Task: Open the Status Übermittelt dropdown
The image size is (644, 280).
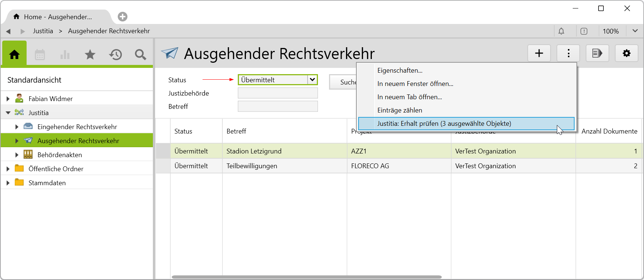Action: point(312,80)
